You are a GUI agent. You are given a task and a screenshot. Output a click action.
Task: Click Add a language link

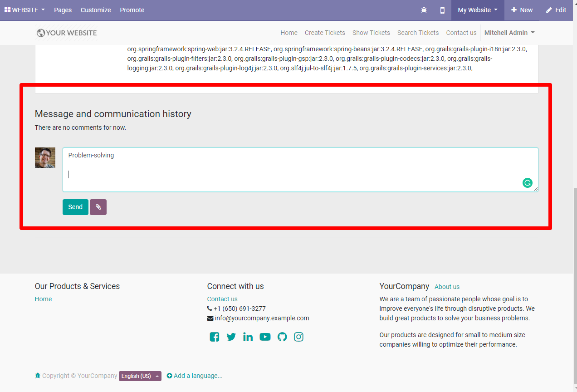coord(195,376)
